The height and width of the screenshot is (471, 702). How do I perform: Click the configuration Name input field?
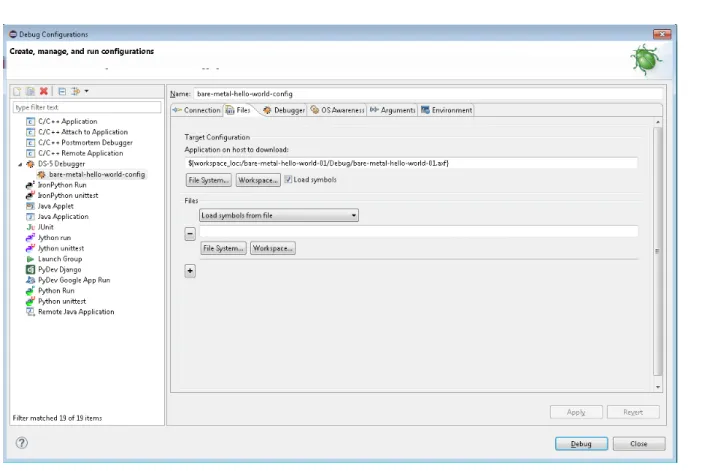click(x=428, y=94)
